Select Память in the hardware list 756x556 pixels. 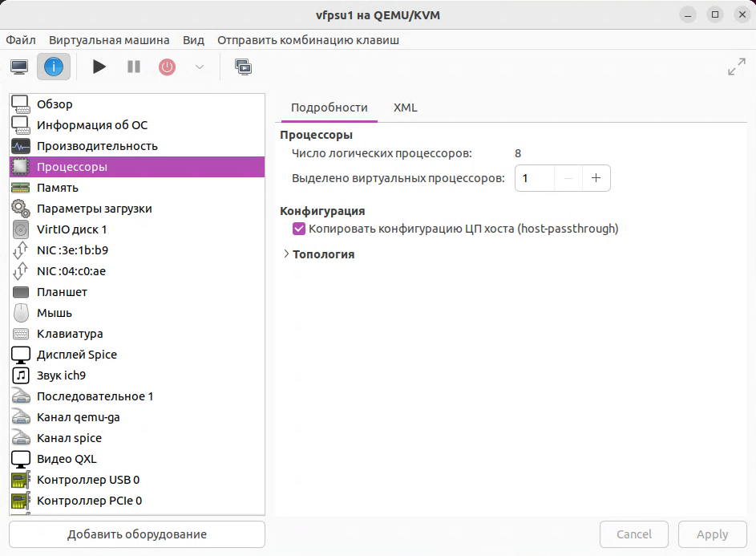pyautogui.click(x=58, y=188)
